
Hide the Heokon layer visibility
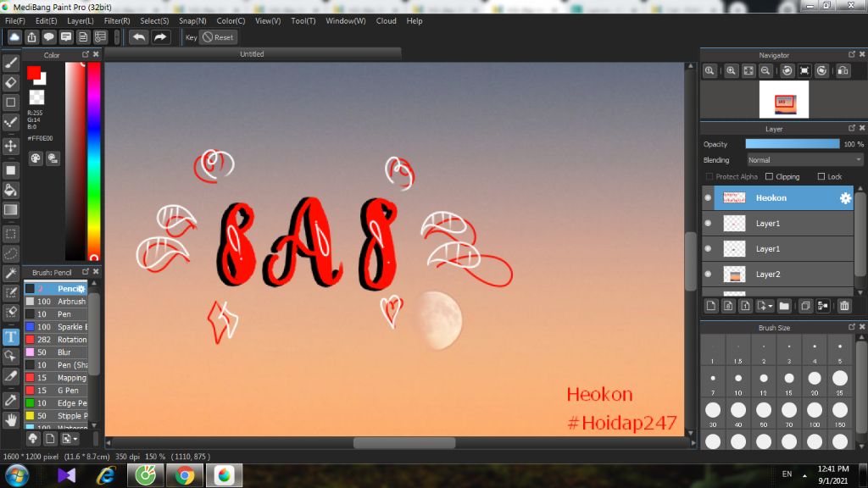point(708,197)
